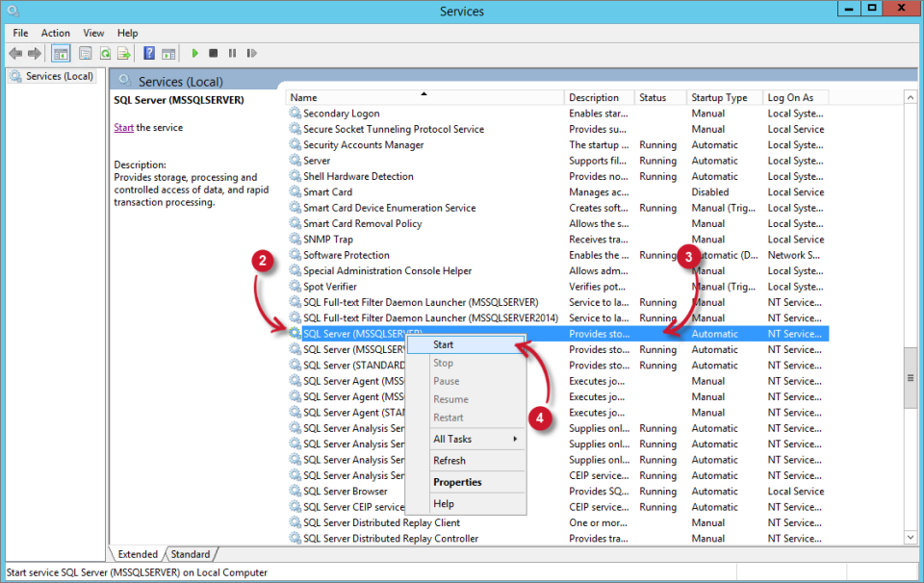Open Properties from the context menu

(458, 482)
